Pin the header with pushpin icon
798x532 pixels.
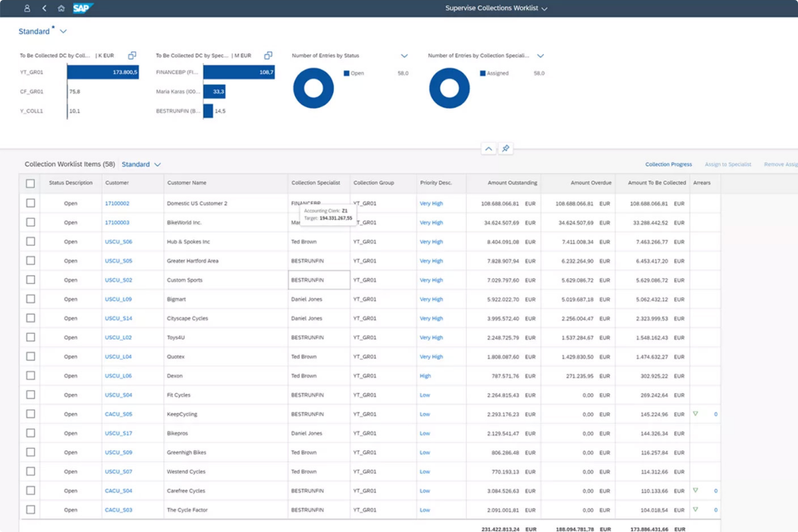pos(505,149)
